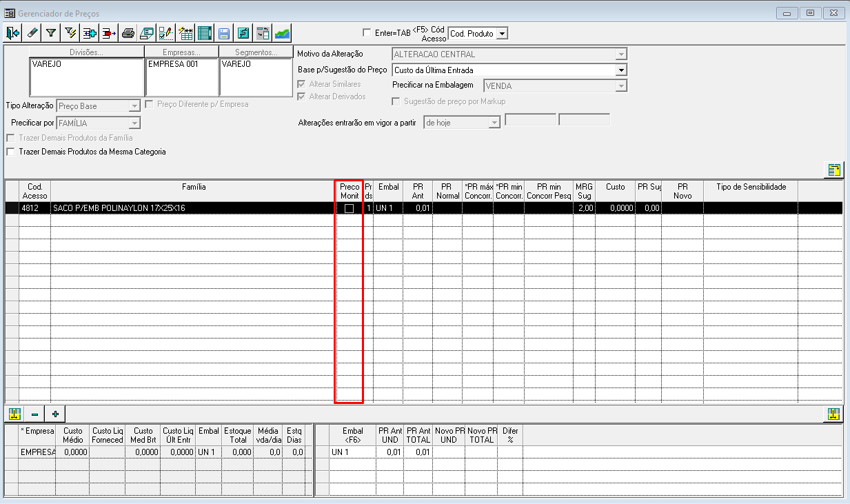Viewport: 850px width, 504px height.
Task: Toggle Preço Diferente p/ Empresa checkbox
Action: pyautogui.click(x=149, y=104)
